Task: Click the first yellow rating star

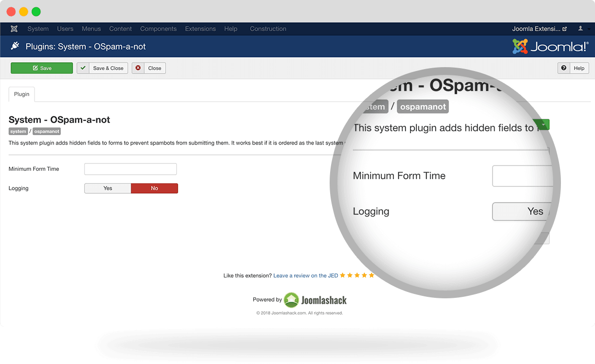Action: pos(343,275)
